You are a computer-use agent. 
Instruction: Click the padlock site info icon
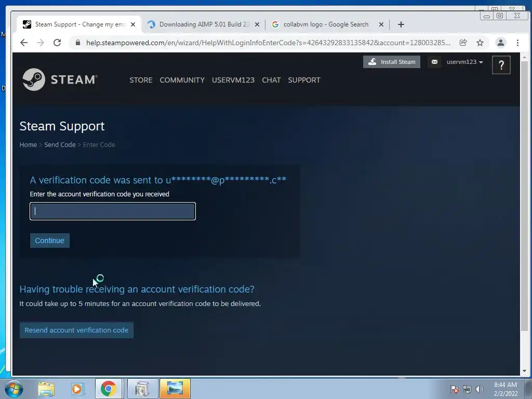78,43
